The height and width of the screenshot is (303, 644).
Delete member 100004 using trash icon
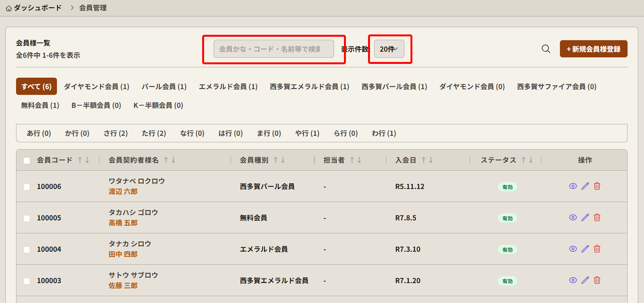point(597,249)
